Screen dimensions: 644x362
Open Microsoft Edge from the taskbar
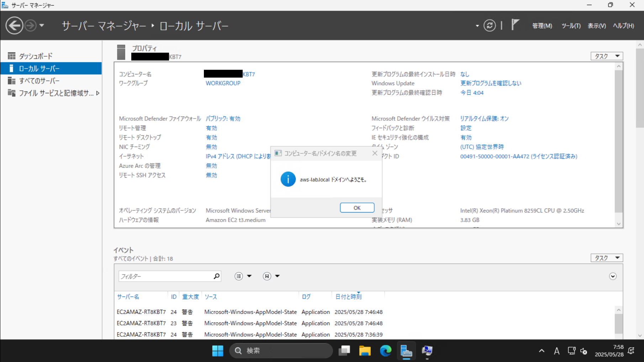[386, 351]
